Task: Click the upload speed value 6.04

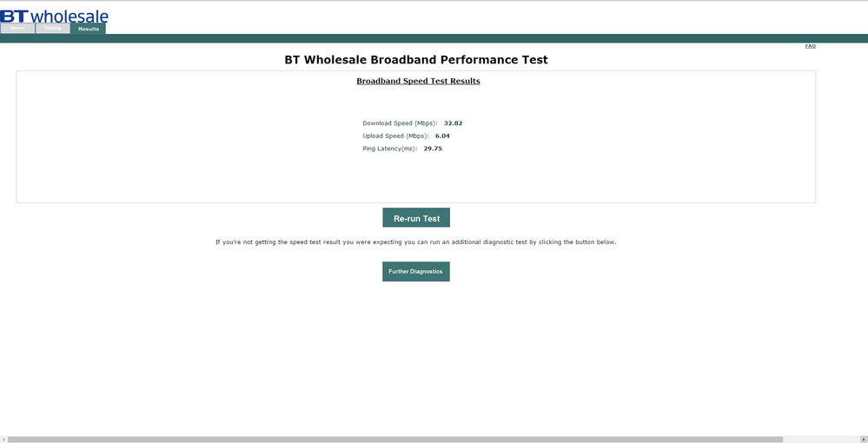Action: (x=442, y=136)
